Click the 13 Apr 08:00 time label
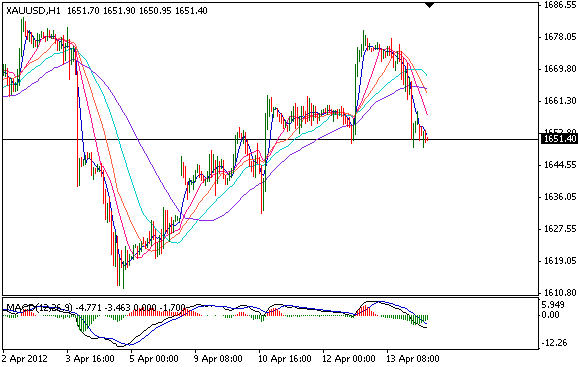Image resolution: width=578 pixels, height=367 pixels. click(x=412, y=359)
